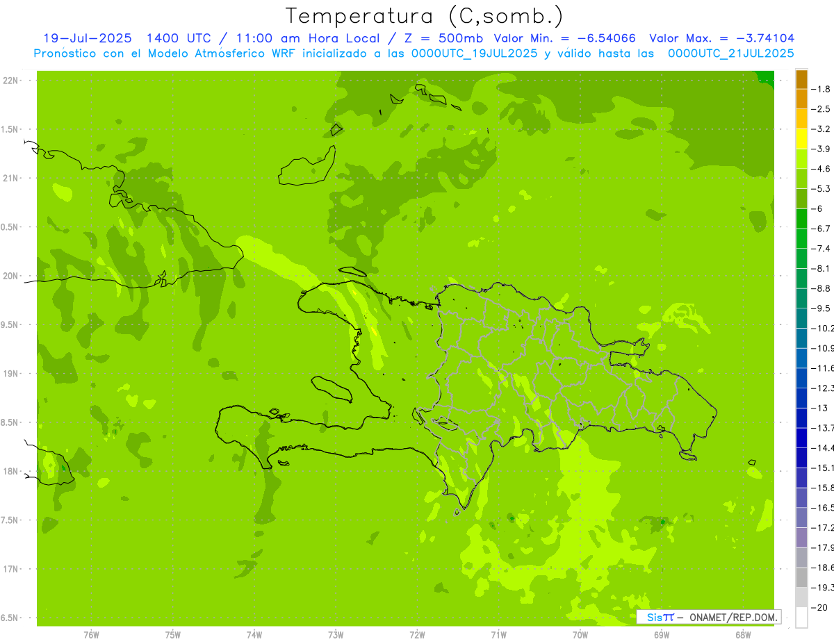Click the "Modelo Atmosferico WRF" text
834x644 pixels.
coord(223,53)
